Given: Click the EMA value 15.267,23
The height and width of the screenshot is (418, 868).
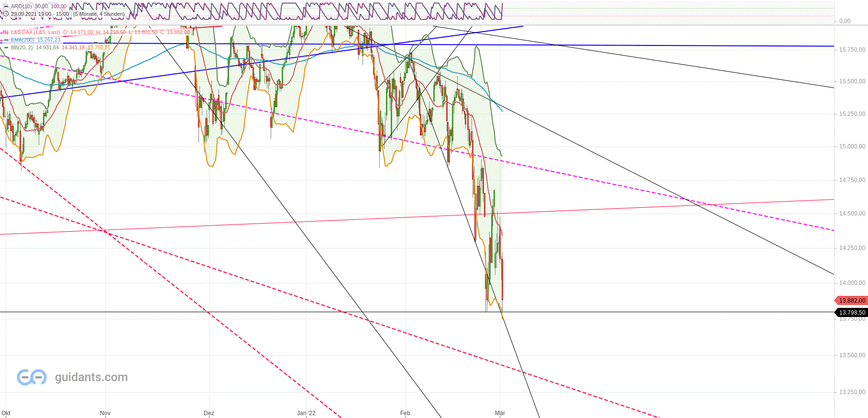Looking at the screenshot, I should (49, 40).
